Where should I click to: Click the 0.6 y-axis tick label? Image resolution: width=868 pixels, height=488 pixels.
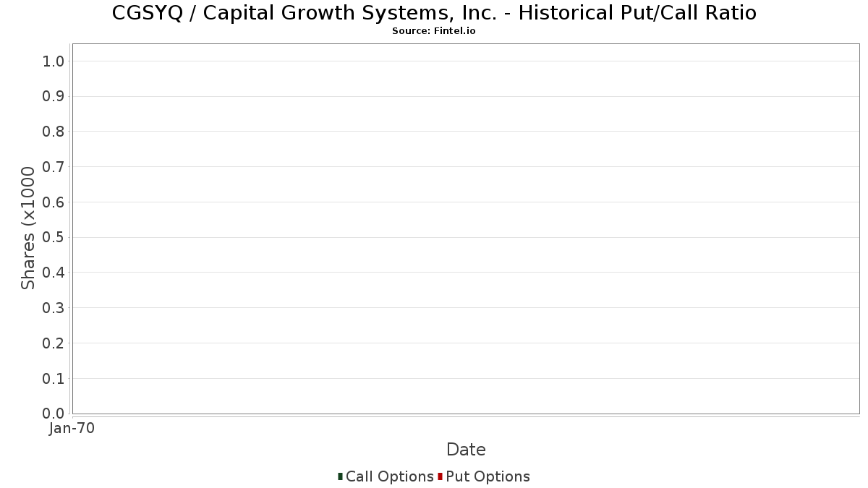54,202
